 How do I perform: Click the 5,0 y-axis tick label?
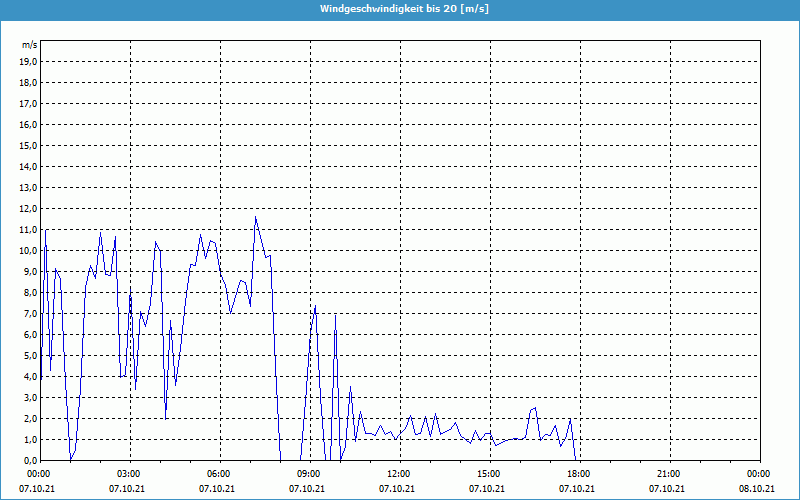pyautogui.click(x=30, y=355)
